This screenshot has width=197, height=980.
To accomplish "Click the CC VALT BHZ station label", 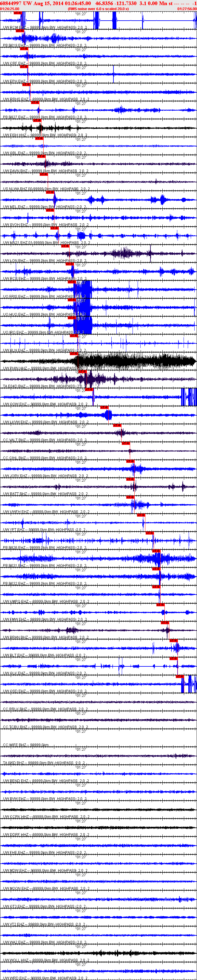I will coord(45,440).
